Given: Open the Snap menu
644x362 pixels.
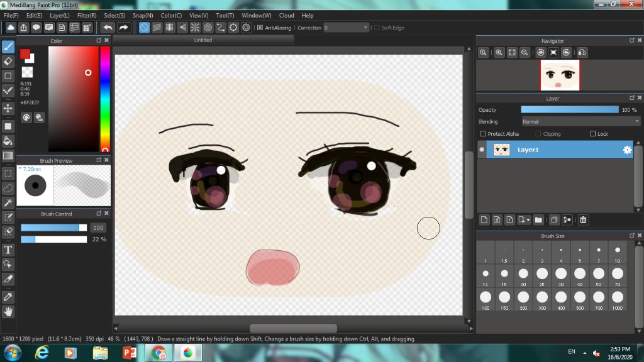Looking at the screenshot, I should click(143, 16).
